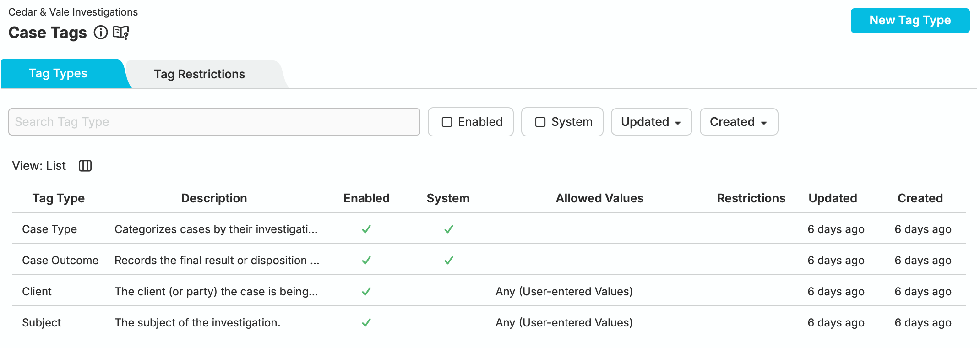Open the Client tag type
The image size is (980, 348).
pos(37,291)
